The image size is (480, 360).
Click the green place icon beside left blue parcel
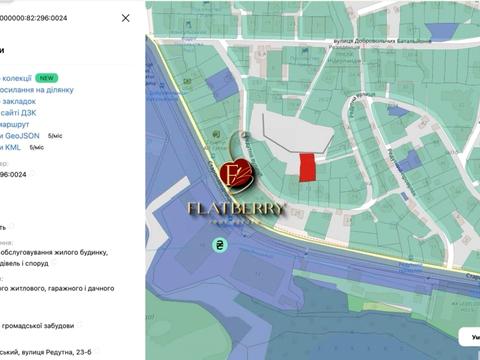[188, 81]
